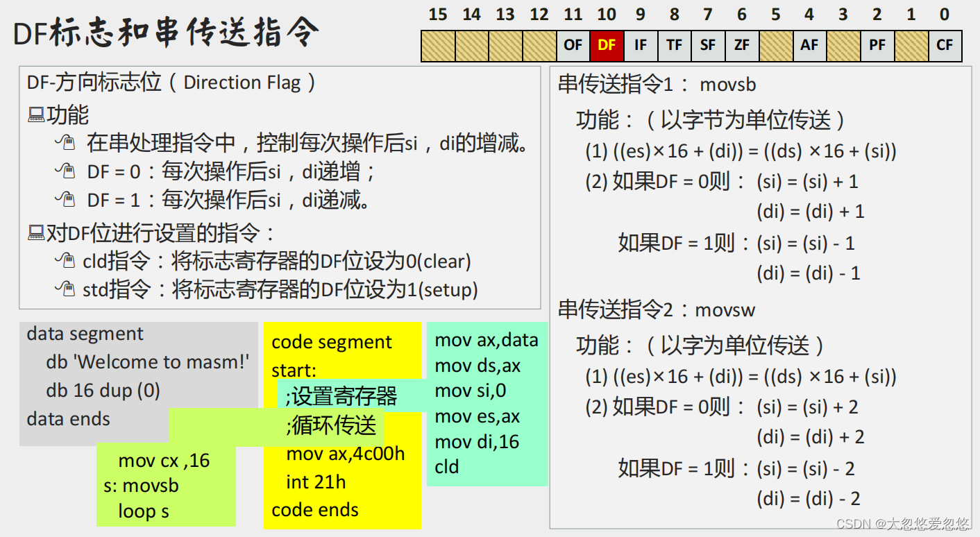This screenshot has height=537, width=980.
Task: Click the line mov ax,4c00h
Action: [345, 454]
